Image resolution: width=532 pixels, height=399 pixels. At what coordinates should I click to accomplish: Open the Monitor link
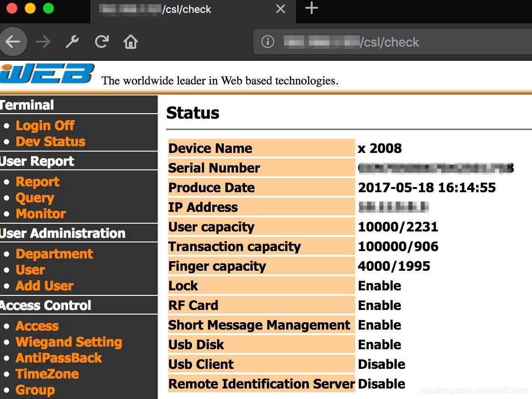[x=41, y=214]
